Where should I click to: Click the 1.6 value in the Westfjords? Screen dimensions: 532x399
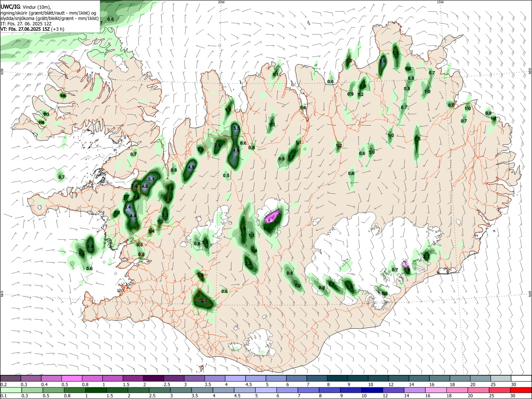pyautogui.click(x=63, y=96)
